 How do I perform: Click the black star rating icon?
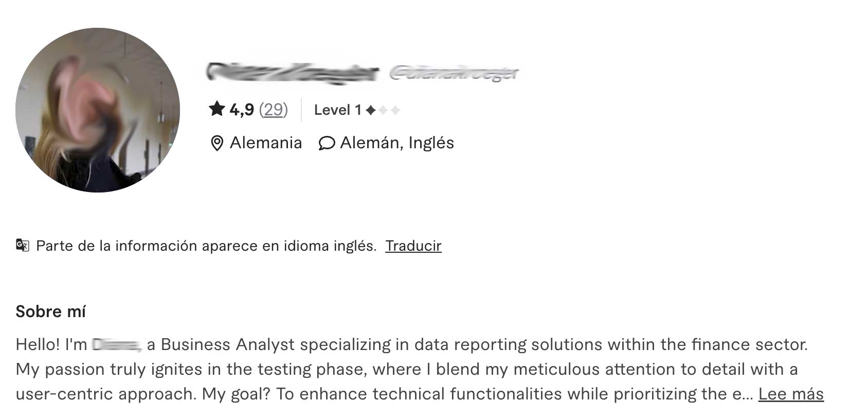[217, 109]
